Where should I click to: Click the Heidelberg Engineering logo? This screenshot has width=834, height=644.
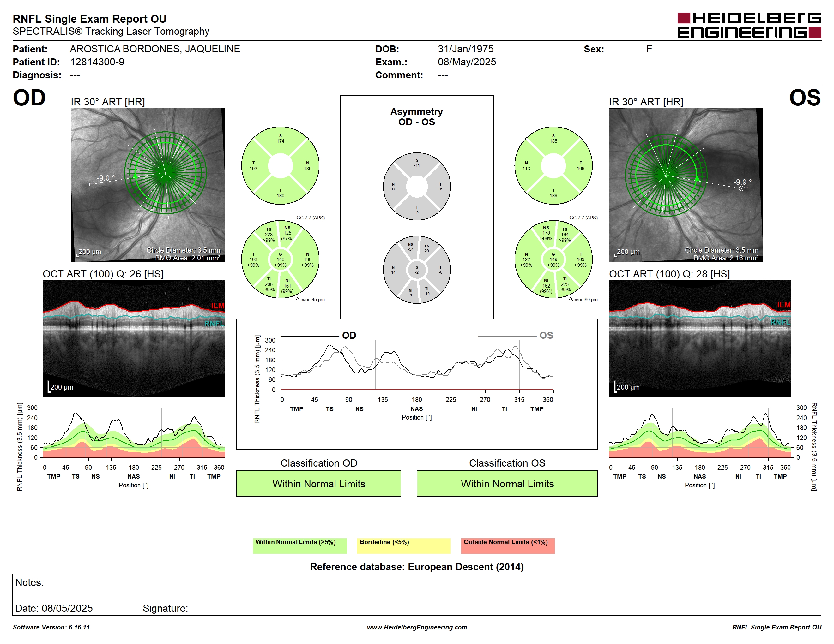pyautogui.click(x=749, y=25)
